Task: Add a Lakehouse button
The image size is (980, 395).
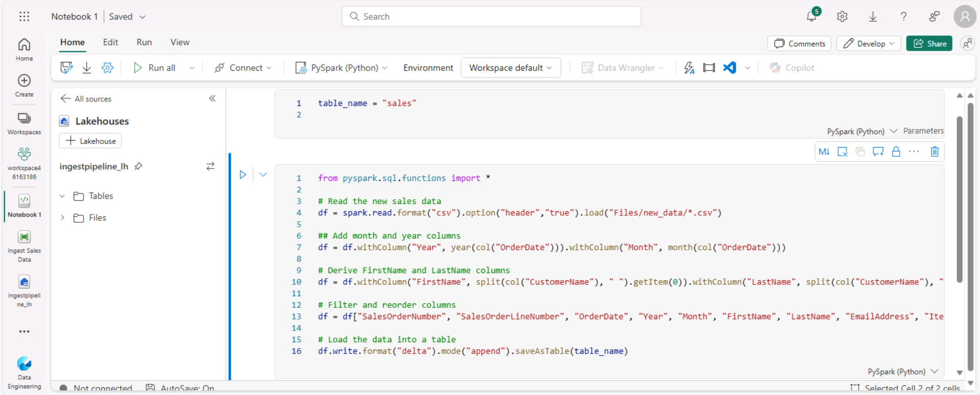Action: tap(90, 141)
